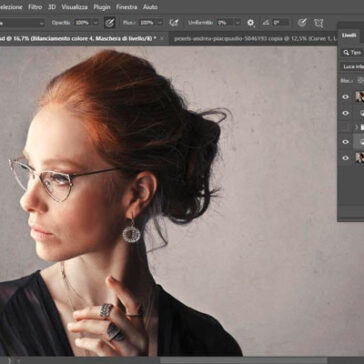
Task: Show the hidden group layer visibility box
Action: [346, 127]
